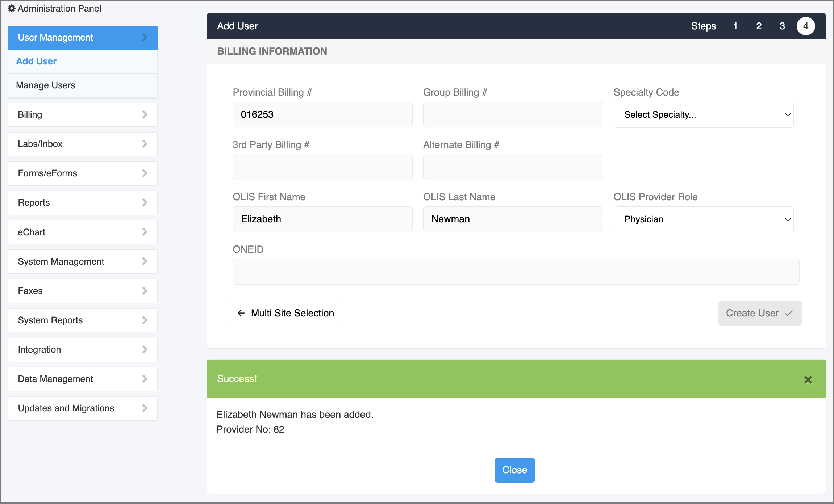This screenshot has width=834, height=504.
Task: Expand the Faxes chevron arrow
Action: 145,291
